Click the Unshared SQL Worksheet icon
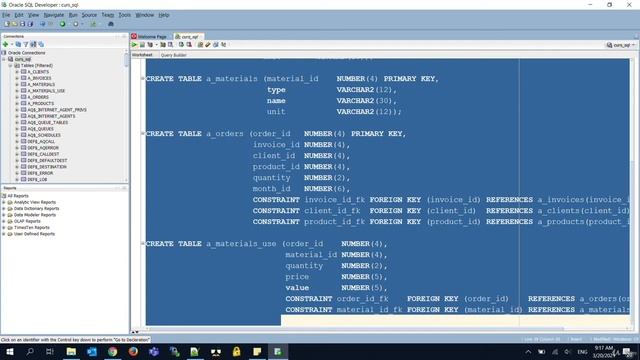 coord(200,44)
